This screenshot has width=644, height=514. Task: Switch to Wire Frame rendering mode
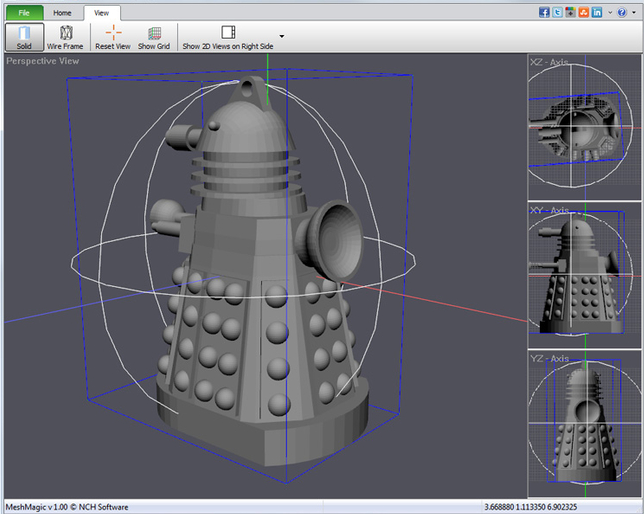65,37
